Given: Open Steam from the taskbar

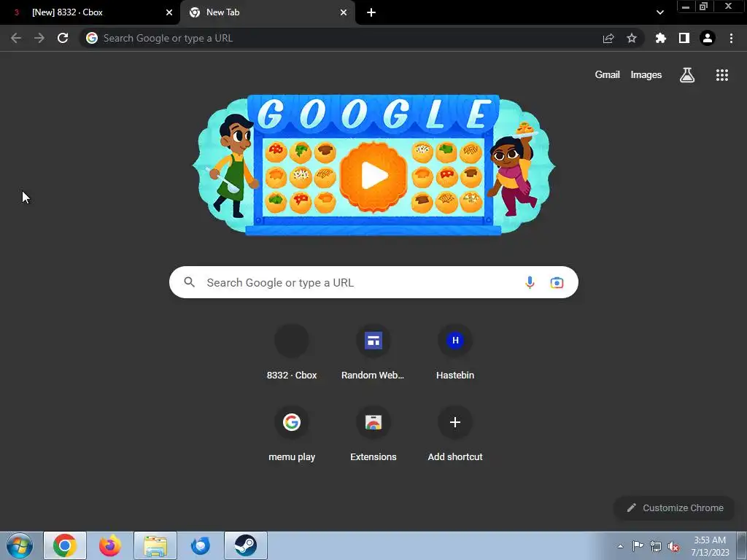Looking at the screenshot, I should tap(246, 545).
